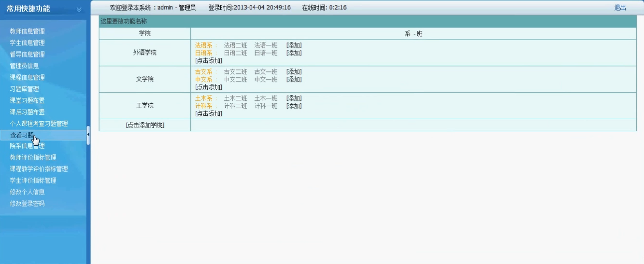Open 修改登录密码 in the sidebar

[28, 204]
